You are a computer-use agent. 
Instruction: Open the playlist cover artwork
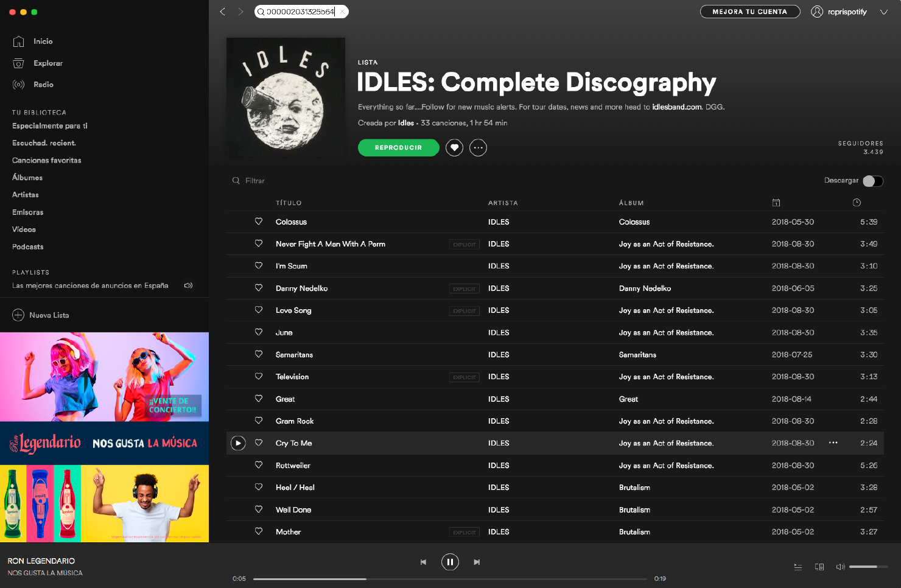286,97
